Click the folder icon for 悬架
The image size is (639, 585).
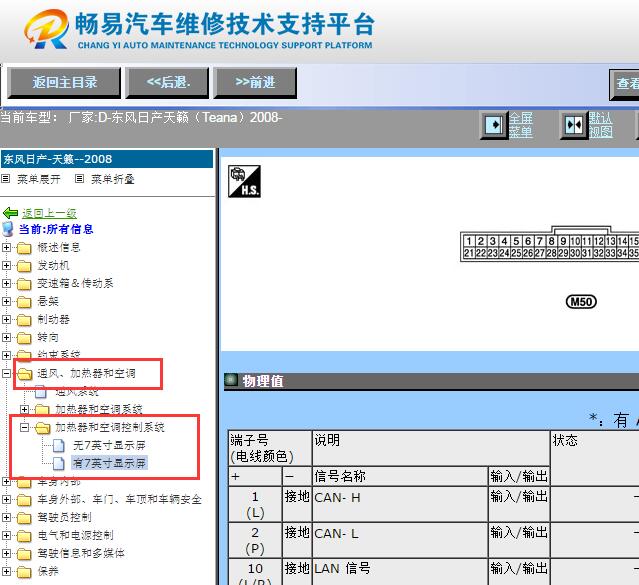tap(24, 302)
